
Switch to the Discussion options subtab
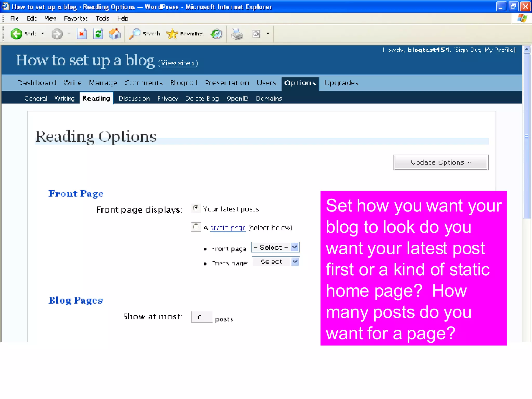tap(134, 98)
